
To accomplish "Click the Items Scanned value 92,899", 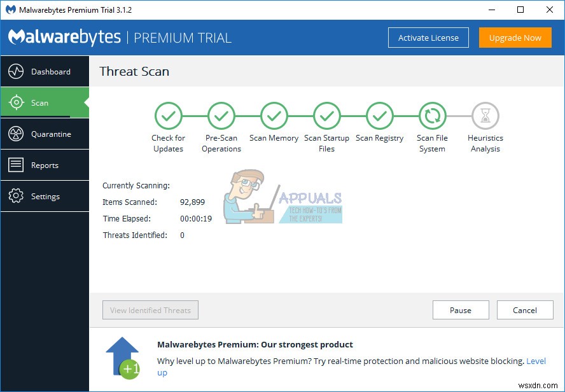I will (192, 202).
